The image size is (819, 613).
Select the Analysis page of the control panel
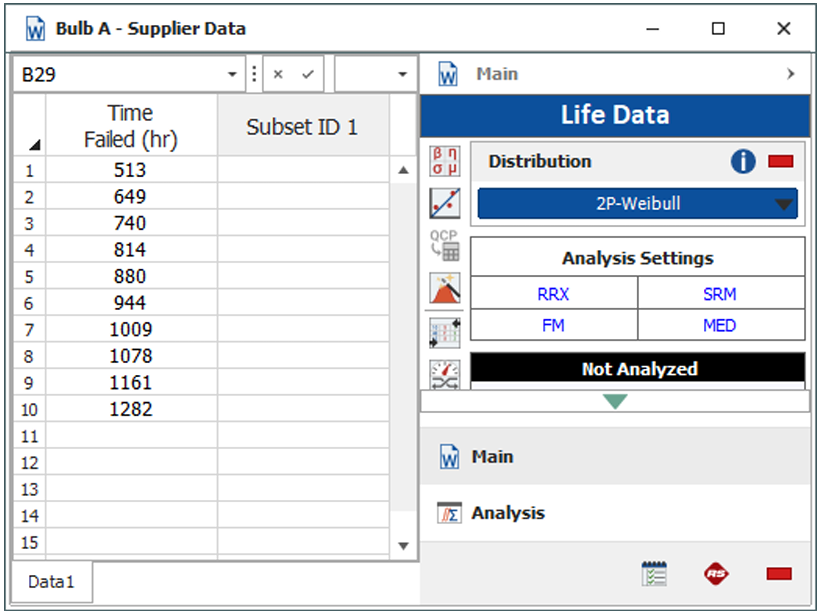(x=615, y=513)
